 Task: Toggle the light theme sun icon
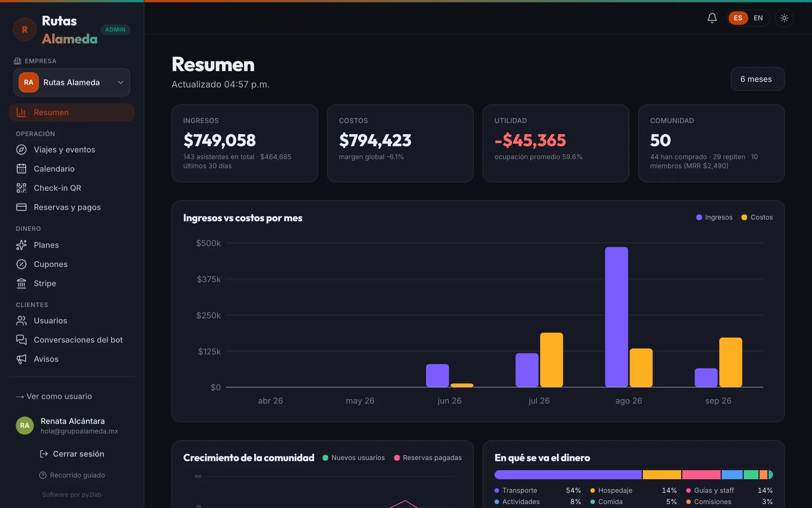pos(784,18)
